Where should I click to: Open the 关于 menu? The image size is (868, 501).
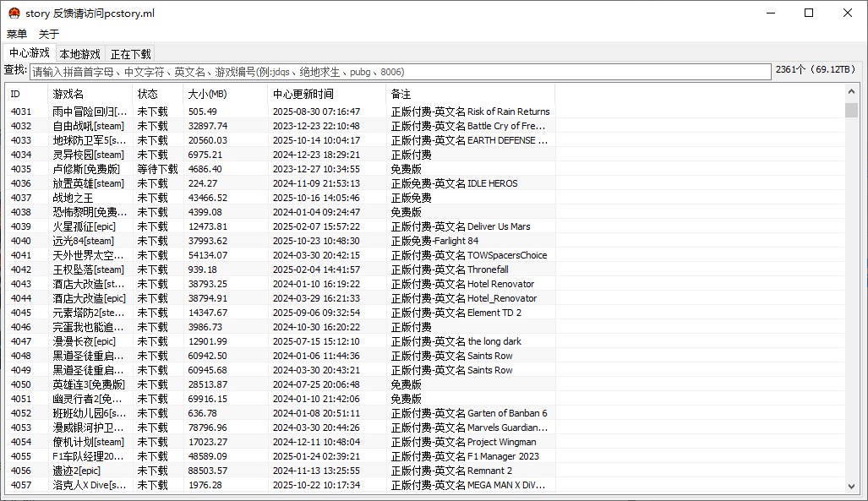point(47,34)
